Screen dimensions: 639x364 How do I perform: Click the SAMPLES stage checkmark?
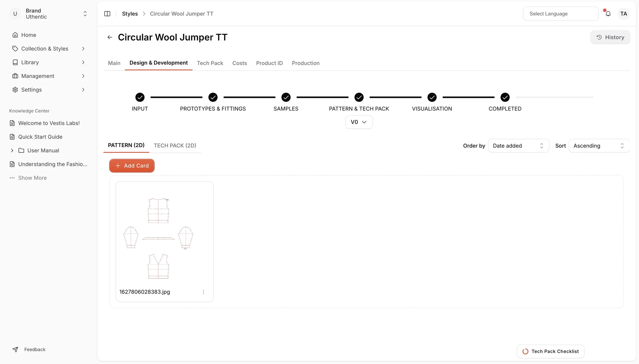click(x=286, y=97)
